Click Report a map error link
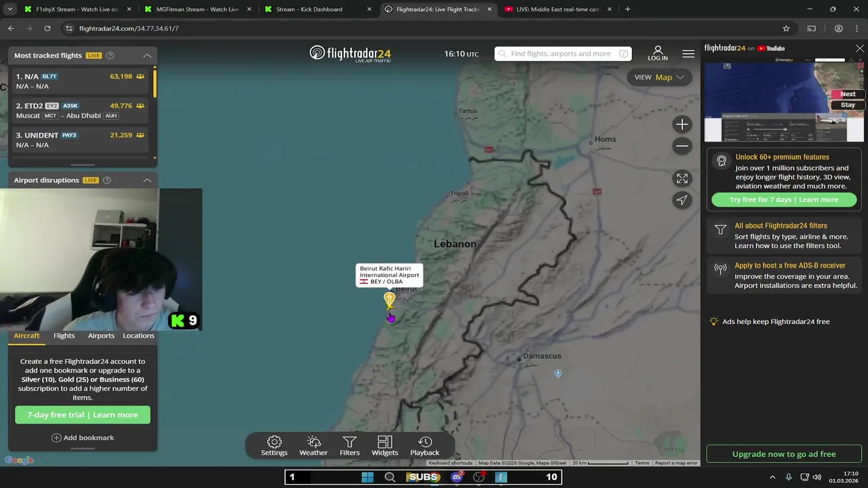This screenshot has width=868, height=488. (x=676, y=463)
